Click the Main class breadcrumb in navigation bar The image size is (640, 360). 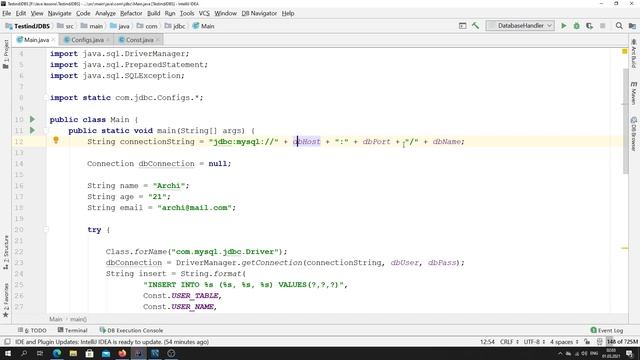pos(203,26)
